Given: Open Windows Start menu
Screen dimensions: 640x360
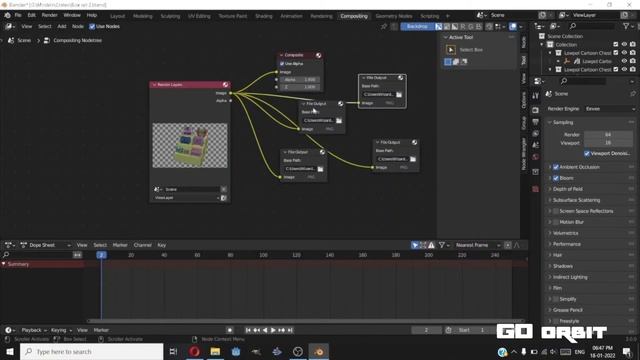Looking at the screenshot, I should coord(9,351).
